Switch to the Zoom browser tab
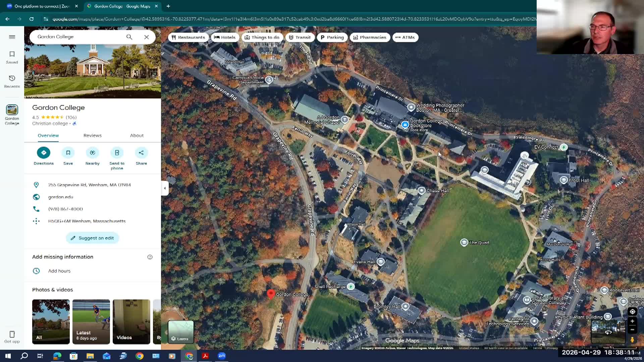The height and width of the screenshot is (362, 644). pyautogui.click(x=43, y=6)
